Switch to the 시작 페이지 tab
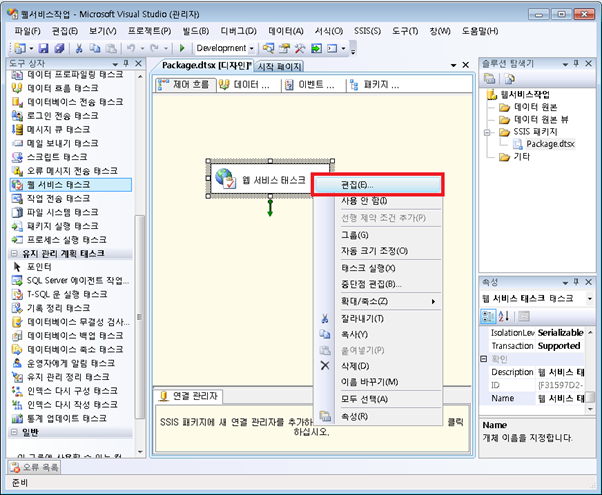The height and width of the screenshot is (495, 602). (279, 66)
